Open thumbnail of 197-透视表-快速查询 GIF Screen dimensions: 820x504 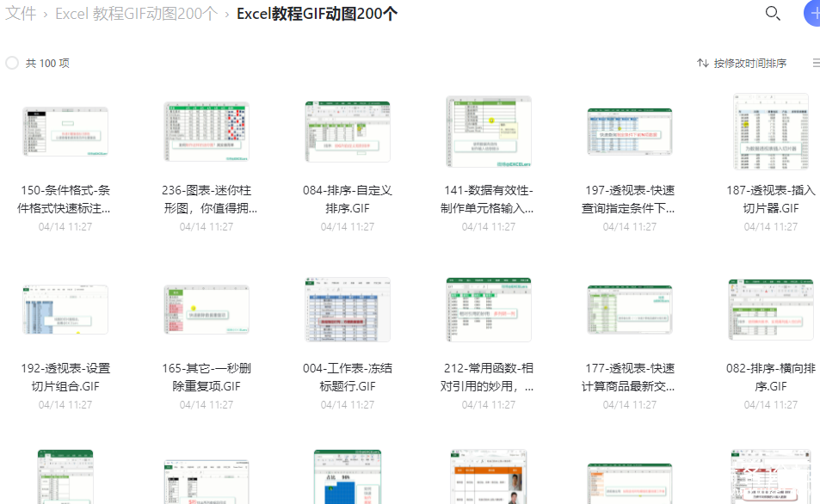pos(630,132)
